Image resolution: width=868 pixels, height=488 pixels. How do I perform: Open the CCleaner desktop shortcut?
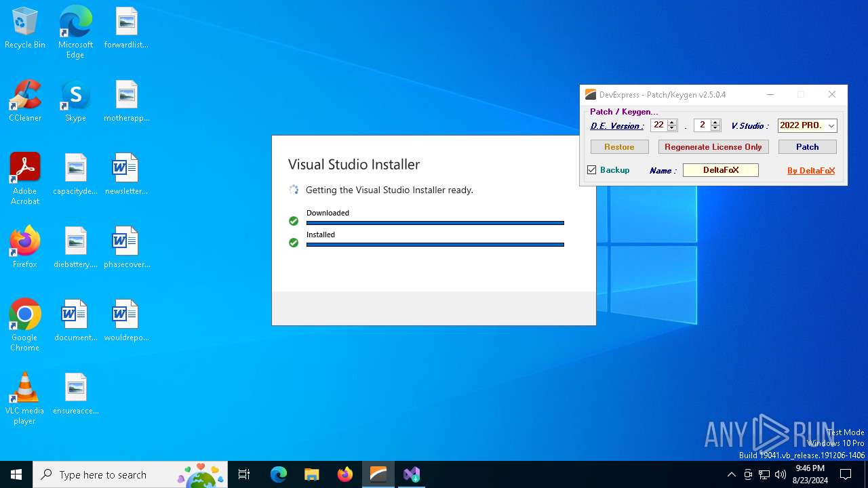[25, 102]
